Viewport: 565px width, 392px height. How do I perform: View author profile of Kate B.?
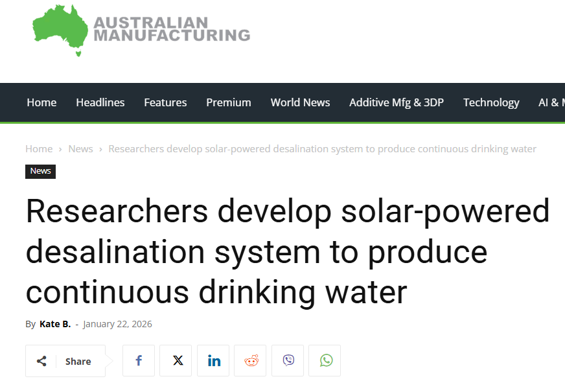tap(55, 323)
